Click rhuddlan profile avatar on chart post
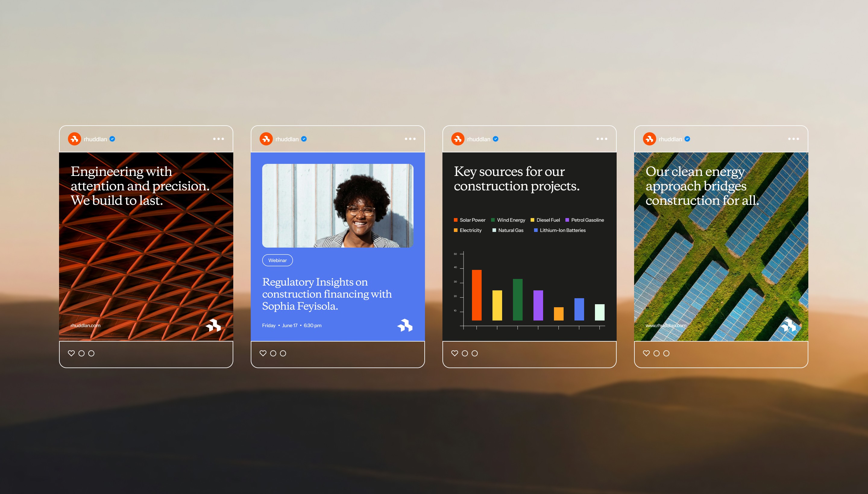This screenshot has width=868, height=494. tap(458, 139)
